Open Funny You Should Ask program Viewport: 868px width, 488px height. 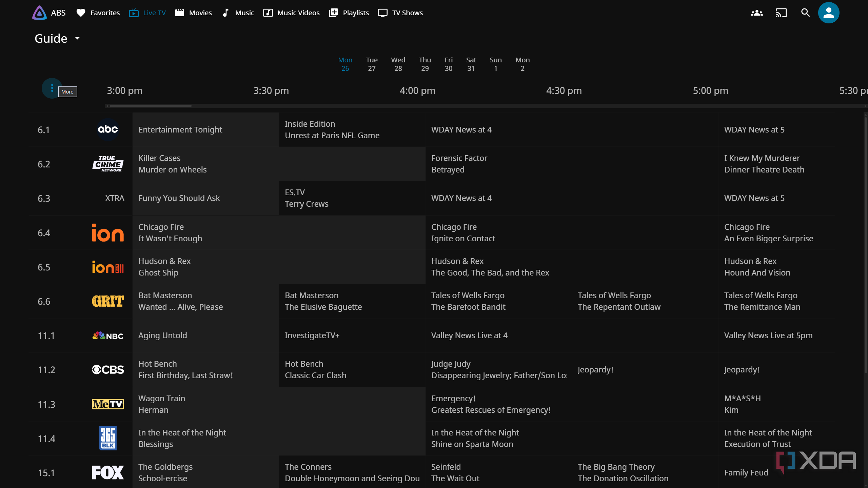tap(205, 198)
